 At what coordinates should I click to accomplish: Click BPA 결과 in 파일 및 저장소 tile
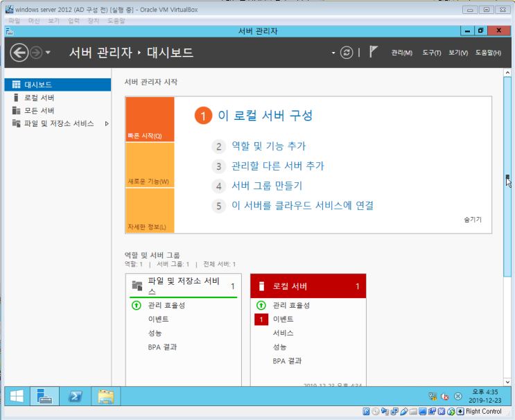(162, 347)
